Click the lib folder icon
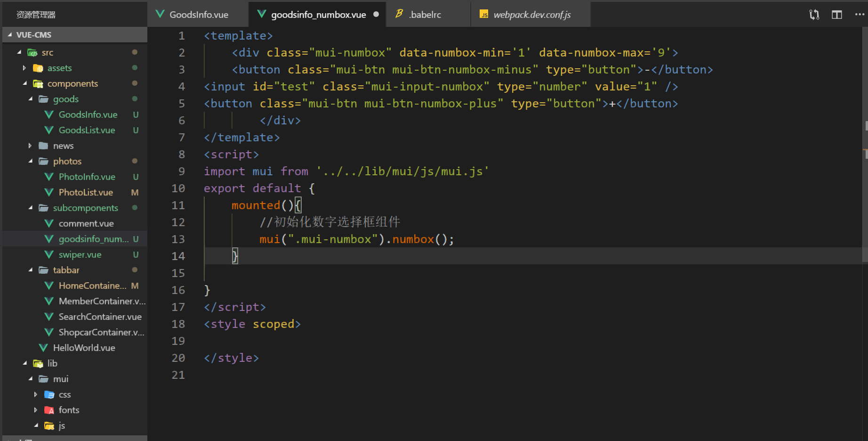The width and height of the screenshot is (868, 441). [x=38, y=363]
